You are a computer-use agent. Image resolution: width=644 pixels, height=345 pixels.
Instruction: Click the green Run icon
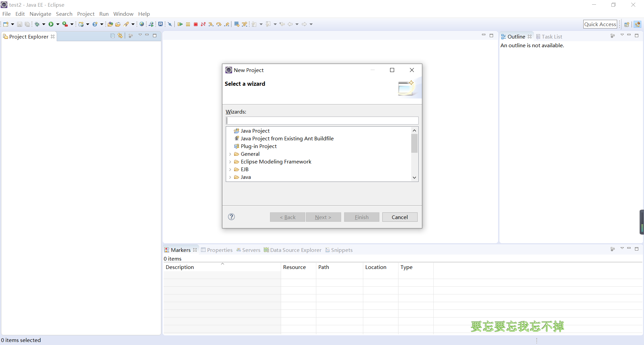pyautogui.click(x=51, y=24)
